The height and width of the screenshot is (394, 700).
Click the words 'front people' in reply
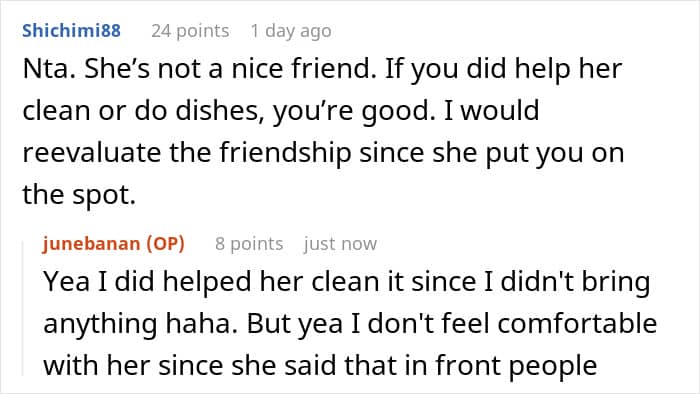[517, 365]
